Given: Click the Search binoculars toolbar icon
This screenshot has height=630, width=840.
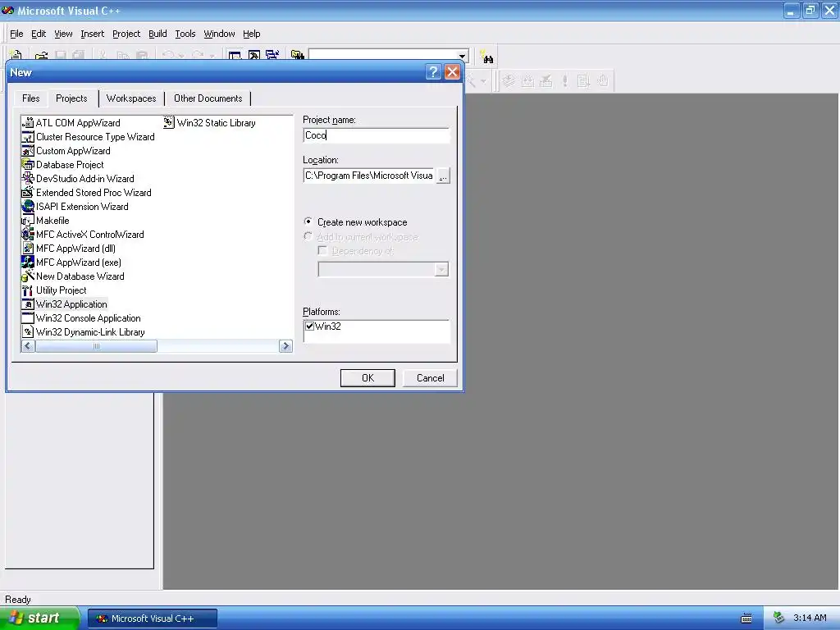Looking at the screenshot, I should point(486,57).
